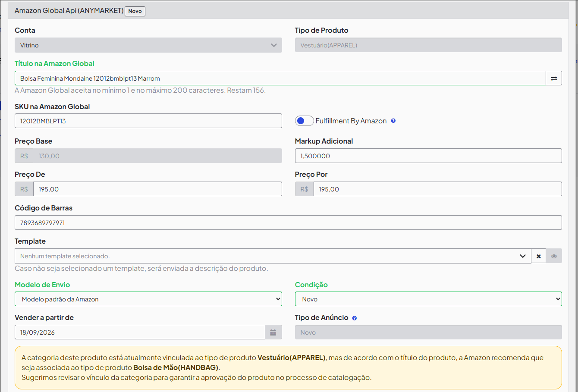
Task: Clear template with the X icon
Action: (538, 256)
